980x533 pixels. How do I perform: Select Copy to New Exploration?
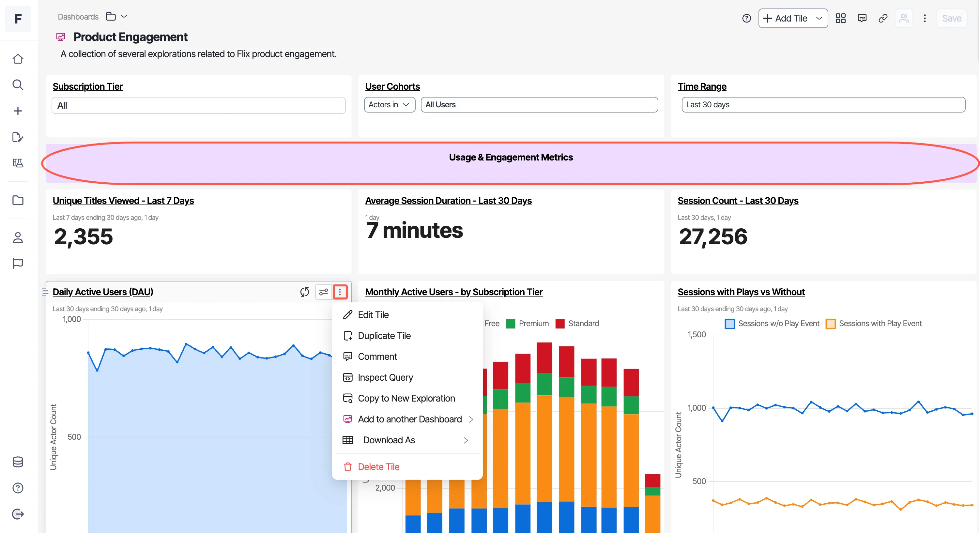[407, 398]
